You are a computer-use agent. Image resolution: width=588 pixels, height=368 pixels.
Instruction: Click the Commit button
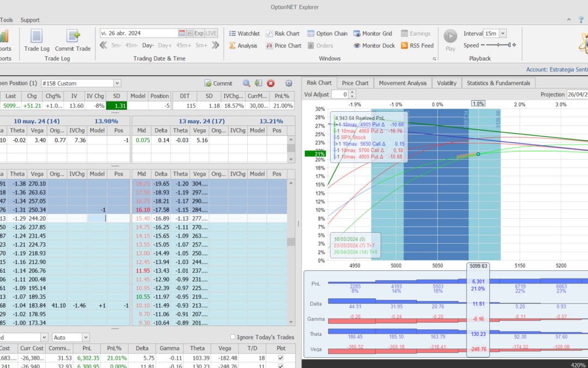pyautogui.click(x=218, y=83)
